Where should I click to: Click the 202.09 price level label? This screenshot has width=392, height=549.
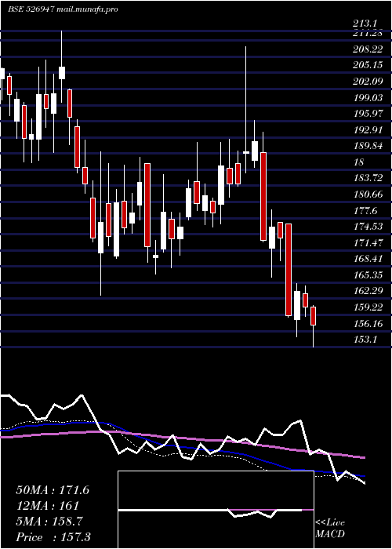coord(368,82)
